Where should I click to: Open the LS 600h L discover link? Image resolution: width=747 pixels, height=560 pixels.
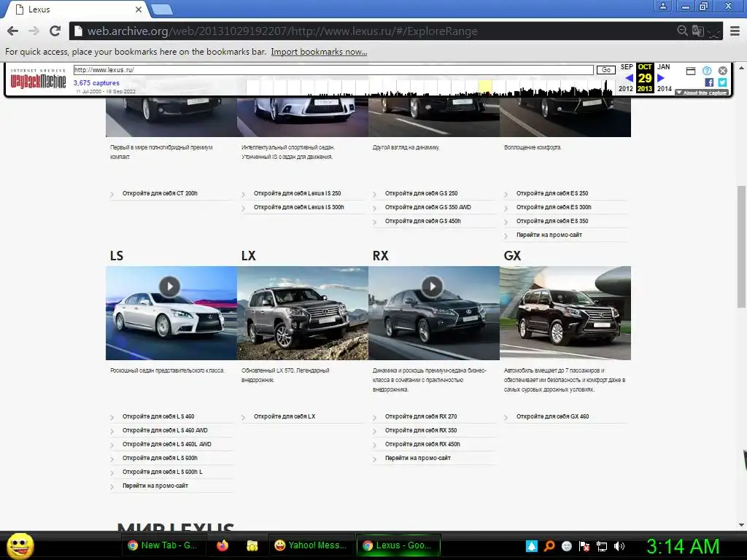[163, 472]
